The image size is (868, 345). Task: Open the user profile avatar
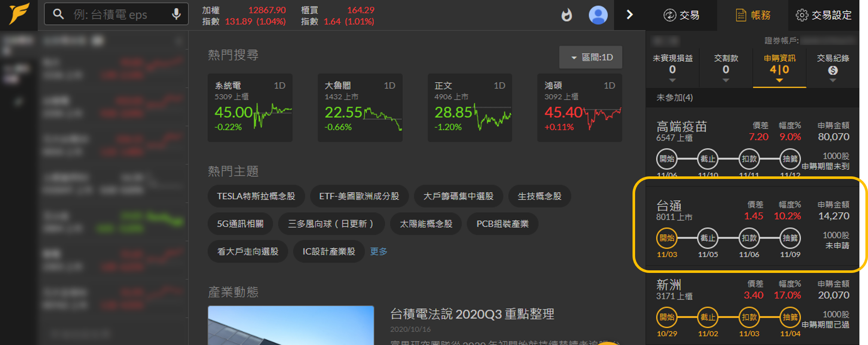tap(598, 15)
